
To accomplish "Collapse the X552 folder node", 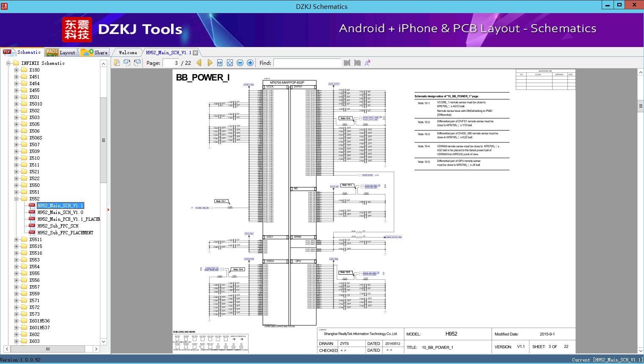I will (x=16, y=199).
